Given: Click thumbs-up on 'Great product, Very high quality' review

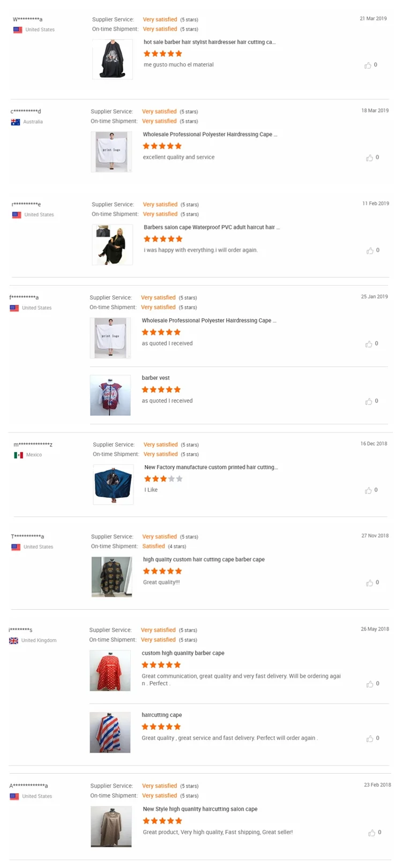Looking at the screenshot, I should 371,833.
